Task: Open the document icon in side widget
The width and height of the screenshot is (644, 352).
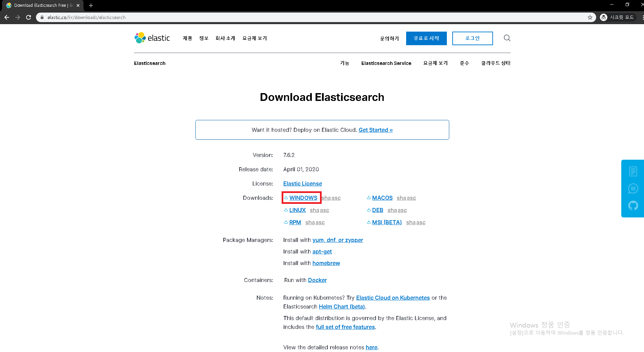Action: click(633, 171)
